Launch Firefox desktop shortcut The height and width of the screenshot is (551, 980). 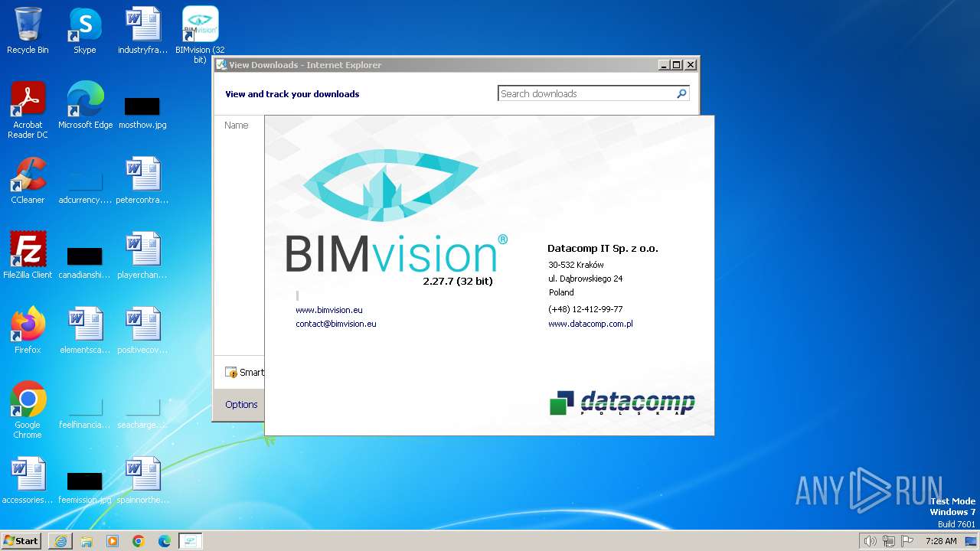click(x=28, y=331)
